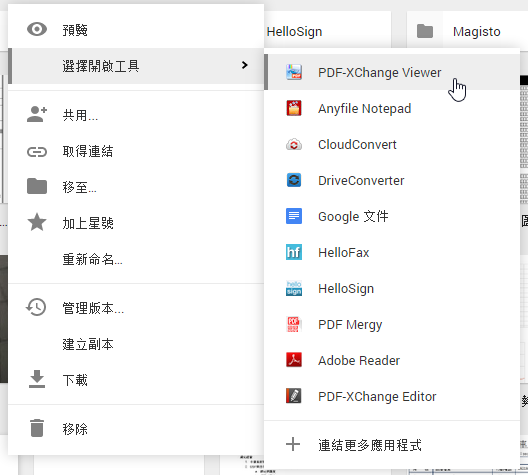Click the person-plus share icon beside 共用
The image size is (528, 475).
[37, 114]
